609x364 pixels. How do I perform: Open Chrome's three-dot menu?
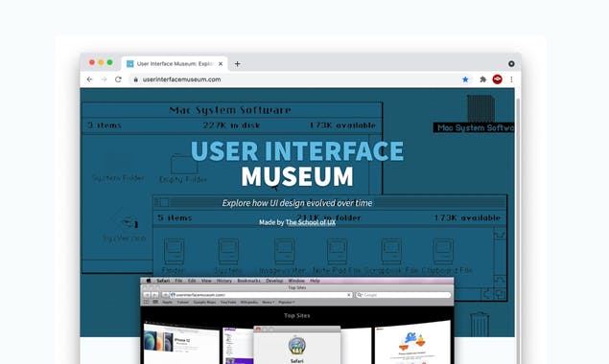511,80
